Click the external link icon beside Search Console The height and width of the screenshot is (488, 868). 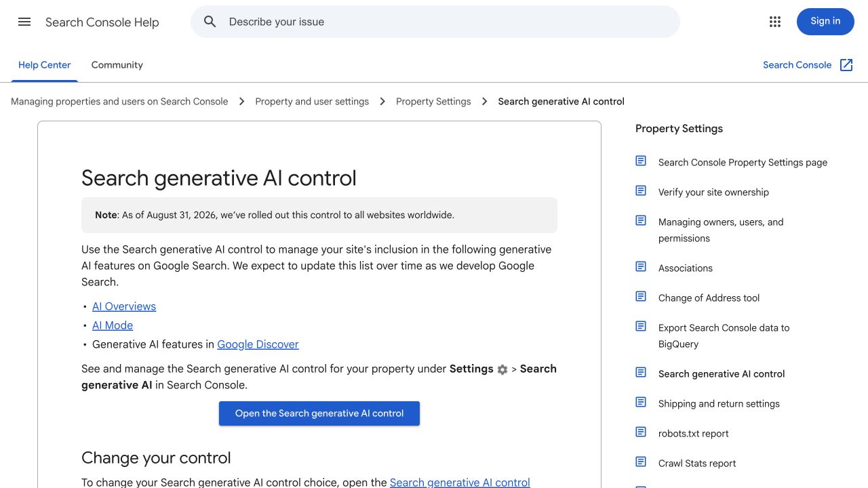[846, 65]
